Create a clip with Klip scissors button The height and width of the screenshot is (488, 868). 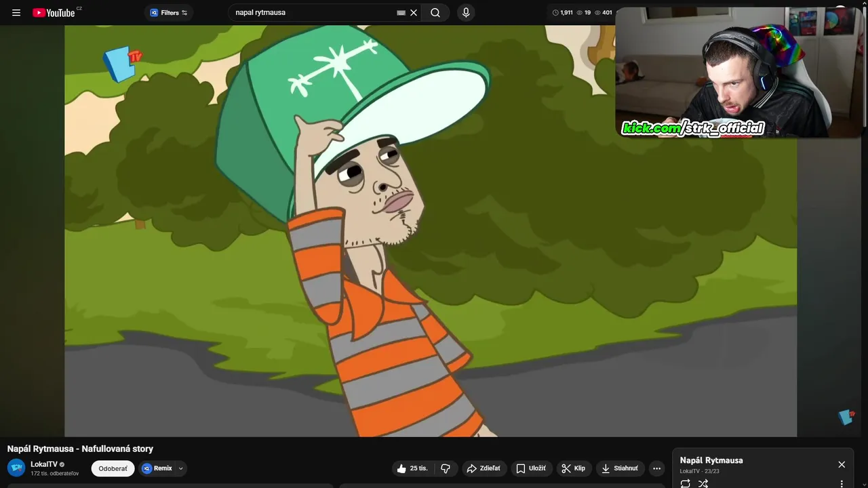tap(574, 468)
